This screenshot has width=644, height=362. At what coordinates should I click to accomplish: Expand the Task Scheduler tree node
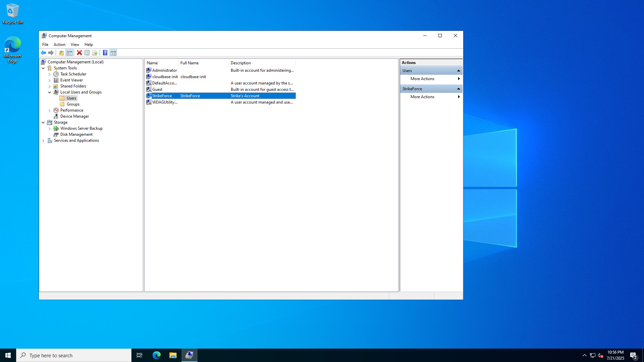coord(50,74)
